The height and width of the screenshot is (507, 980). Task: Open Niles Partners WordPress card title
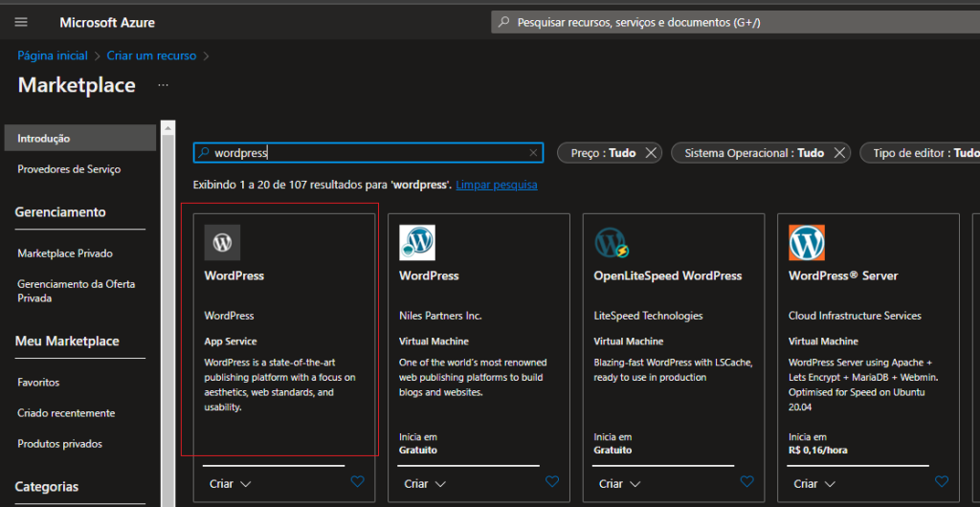pos(429,276)
